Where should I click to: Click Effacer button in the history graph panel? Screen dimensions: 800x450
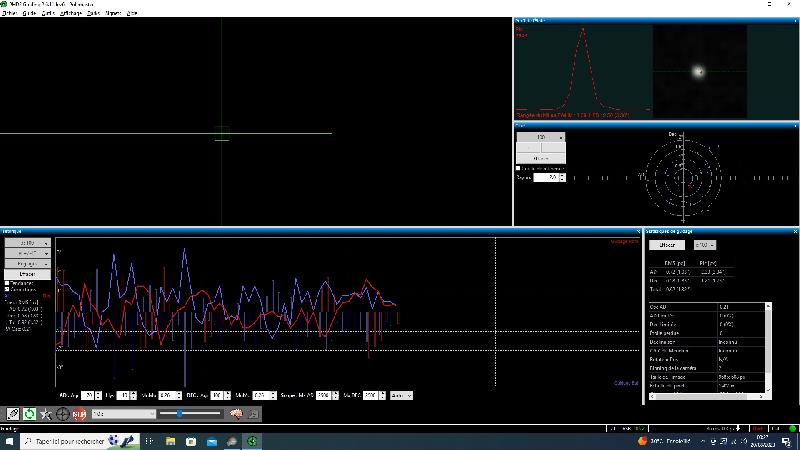click(x=28, y=274)
